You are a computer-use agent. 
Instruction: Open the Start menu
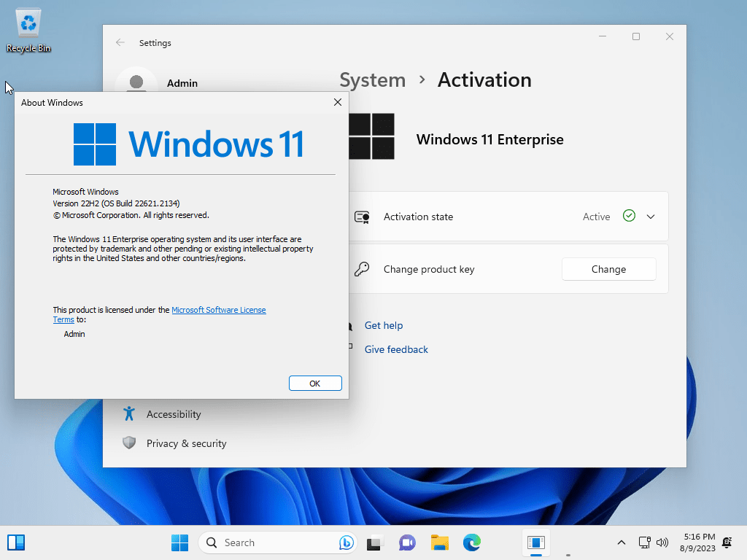pos(179,542)
